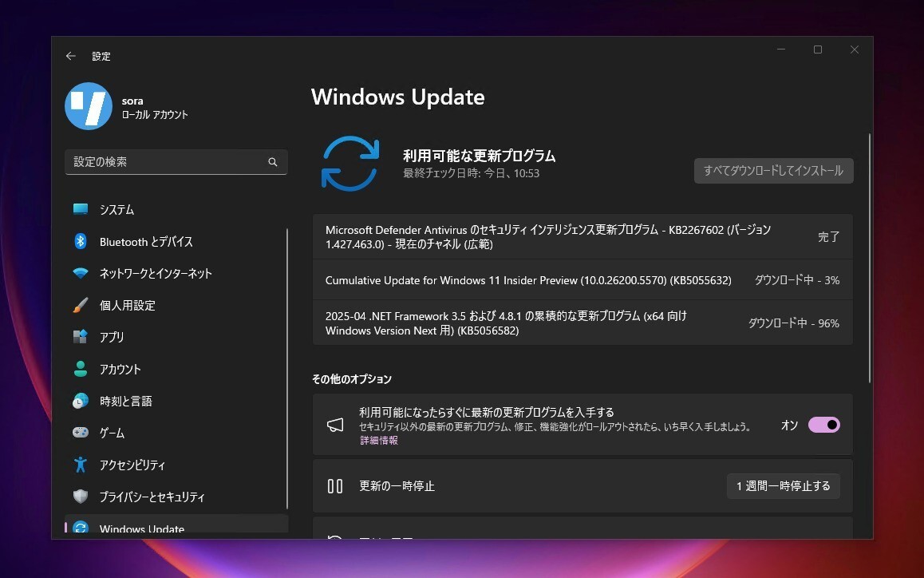Image resolution: width=924 pixels, height=578 pixels.
Task: Click the privacy shield icon
Action: (80, 497)
